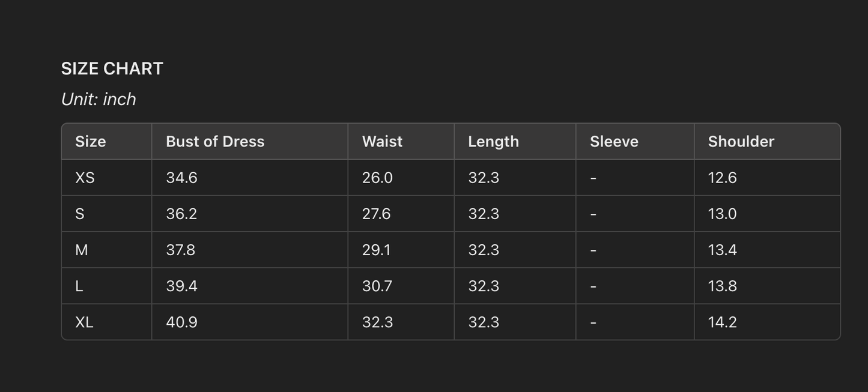868x392 pixels.
Task: Click the SIZE CHART heading
Action: pos(112,68)
